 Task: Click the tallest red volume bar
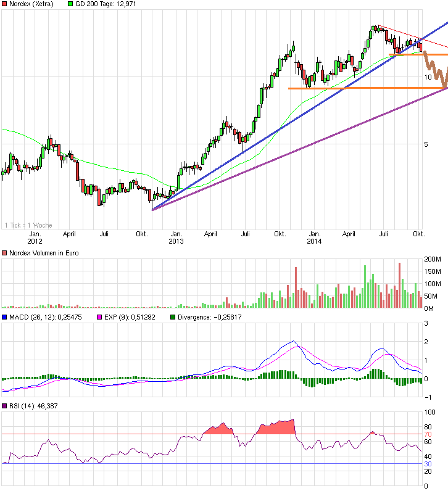pos(399,285)
